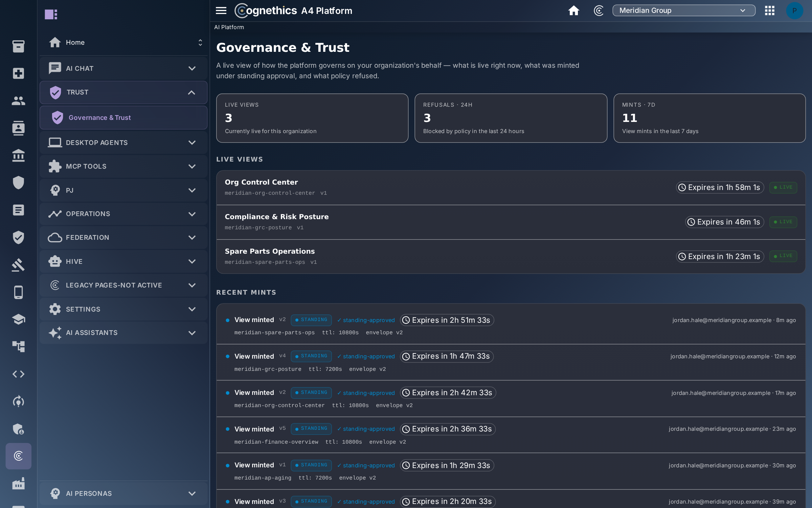Open the Meridian Group organization dropdown

[x=683, y=10]
